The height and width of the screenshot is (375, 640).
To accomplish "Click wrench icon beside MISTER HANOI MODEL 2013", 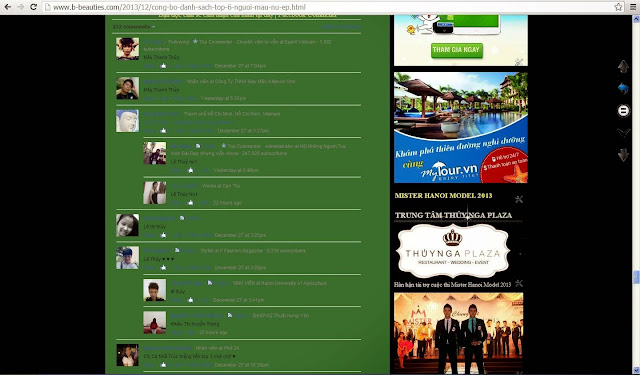I will pyautogui.click(x=519, y=199).
